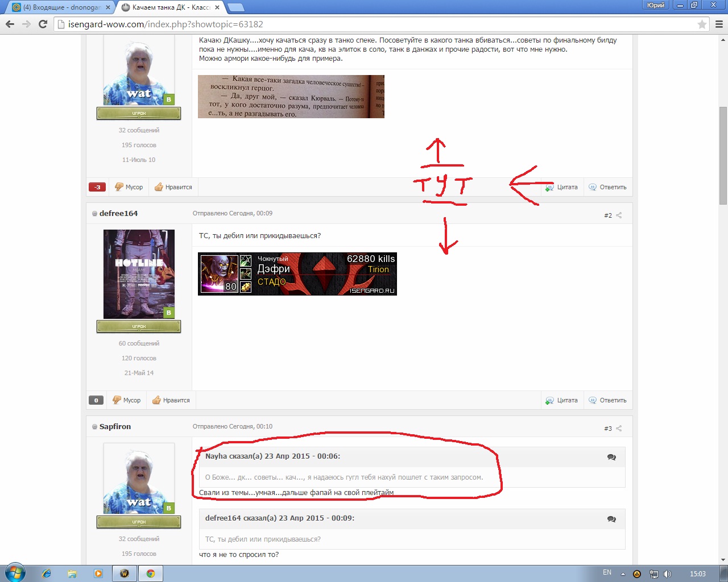This screenshot has height=582, width=728.
Task: Click the text '120 голосов' under defree164
Action: [139, 358]
